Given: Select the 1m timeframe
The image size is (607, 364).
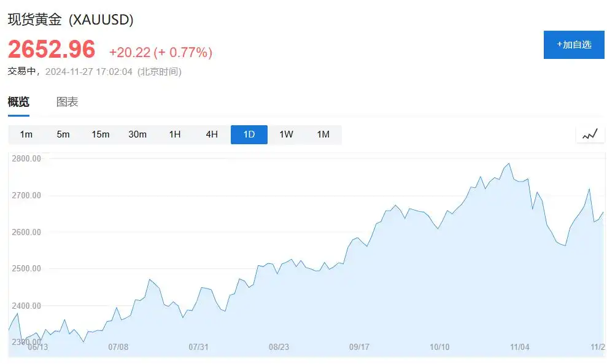Looking at the screenshot, I should click(26, 134).
